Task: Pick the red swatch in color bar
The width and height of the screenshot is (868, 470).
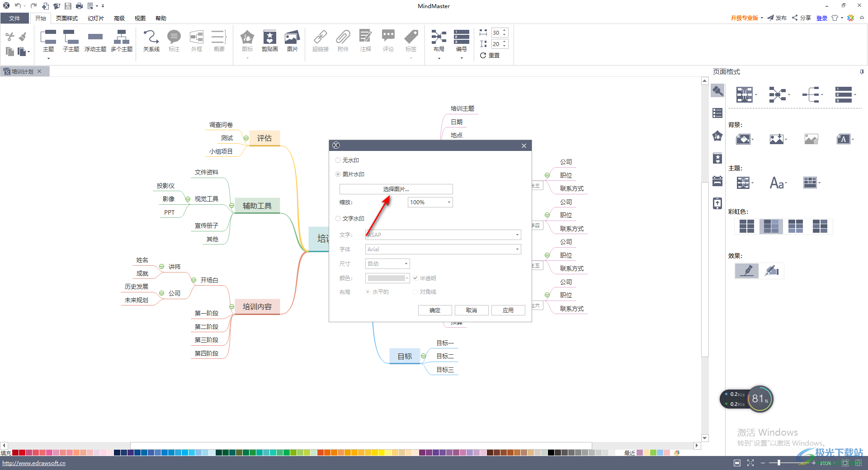Action: pyautogui.click(x=22, y=453)
